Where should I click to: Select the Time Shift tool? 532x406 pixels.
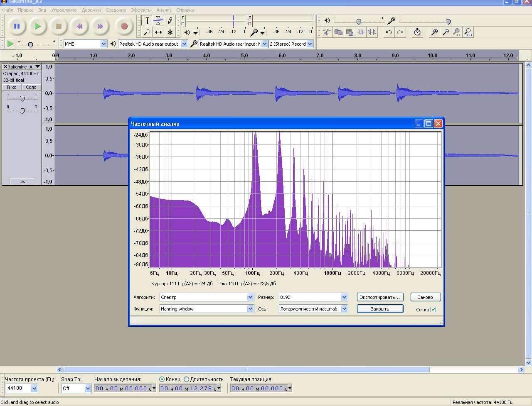coord(158,32)
